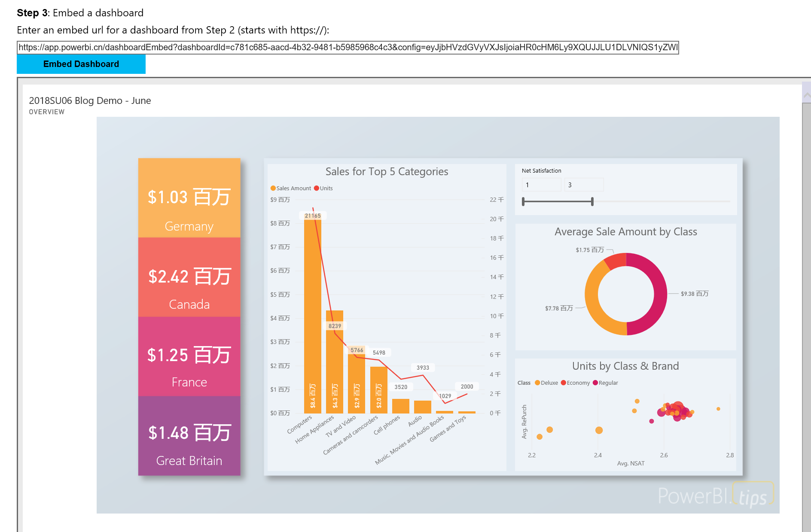811x532 pixels.
Task: Click the Economy class legend dot
Action: pyautogui.click(x=563, y=383)
